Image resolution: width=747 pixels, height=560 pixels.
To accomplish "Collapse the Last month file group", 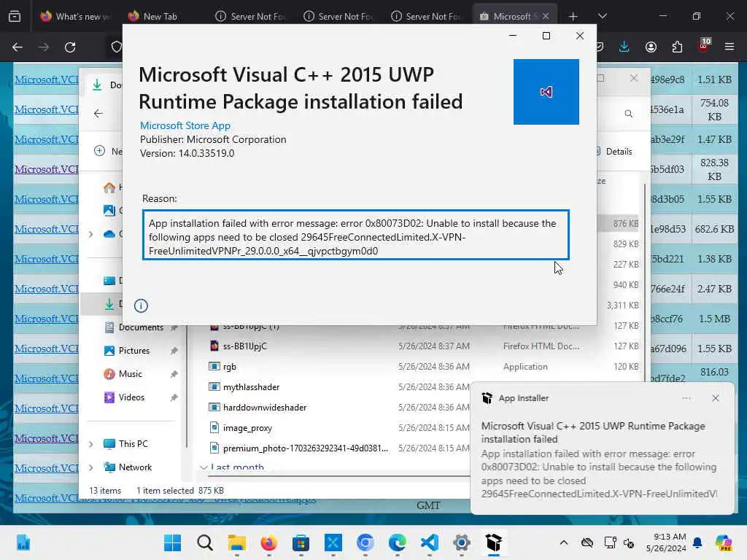I will 204,467.
